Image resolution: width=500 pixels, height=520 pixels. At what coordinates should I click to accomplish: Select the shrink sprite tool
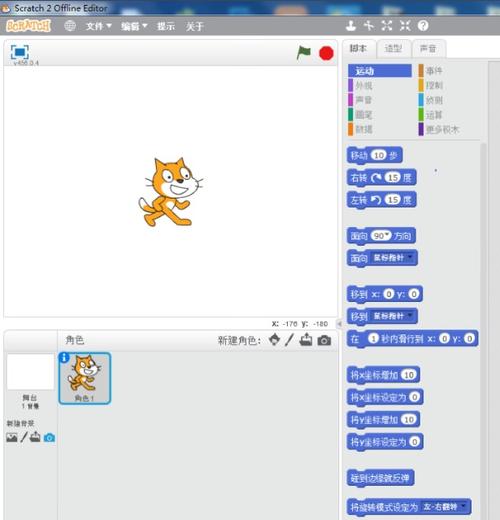(x=405, y=26)
